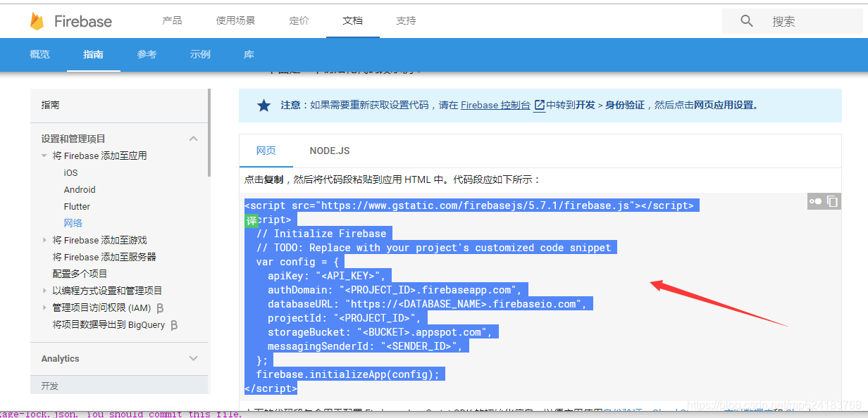
Task: Open 以编程方式设置和管理项目 item
Action: pos(107,291)
